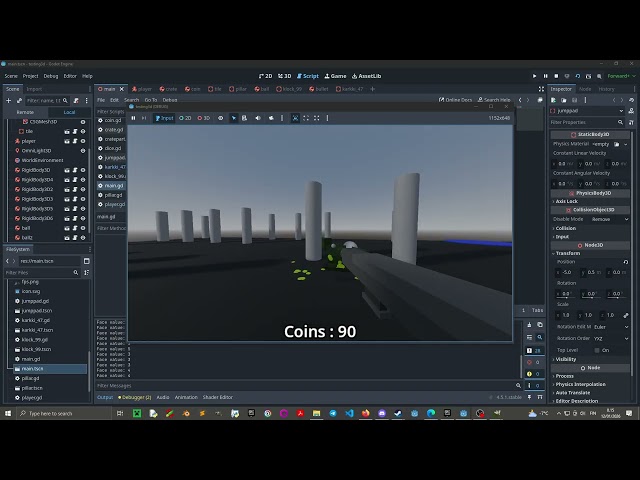Open Rotation Edit Mode Euler dropdown
The height and width of the screenshot is (480, 640).
611,327
